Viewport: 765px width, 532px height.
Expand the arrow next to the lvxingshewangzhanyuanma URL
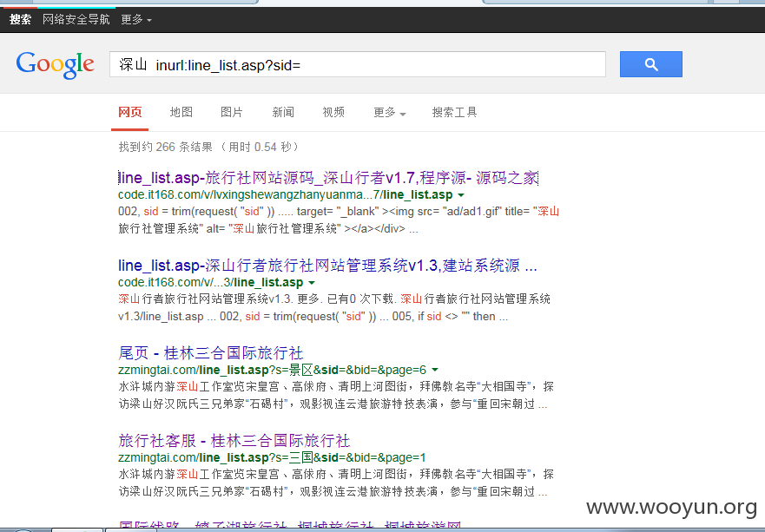pyautogui.click(x=461, y=195)
